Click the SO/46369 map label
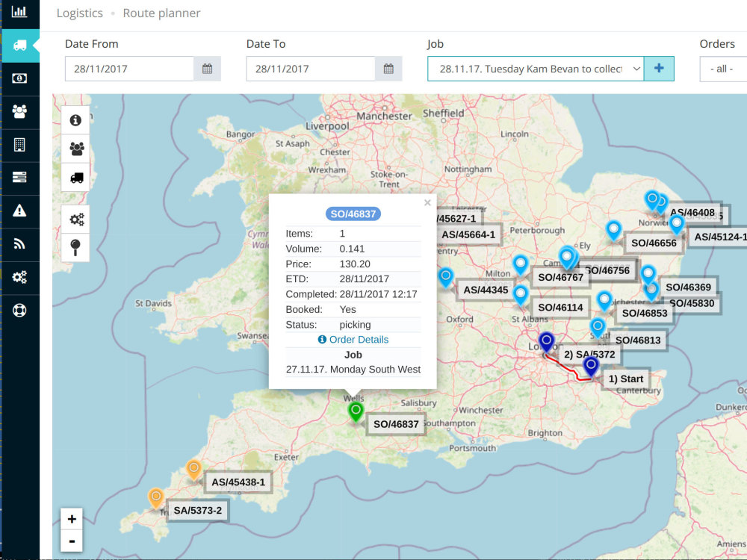 pyautogui.click(x=688, y=287)
